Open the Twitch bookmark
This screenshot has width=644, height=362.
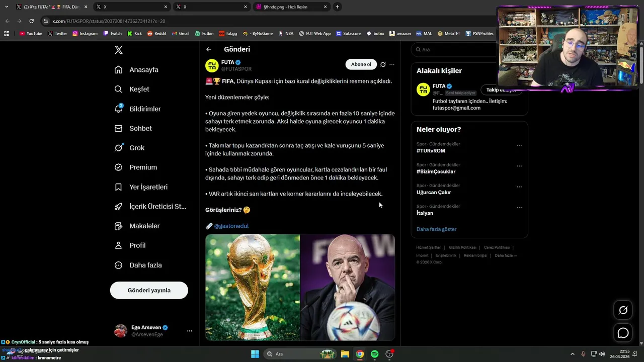coord(112,34)
